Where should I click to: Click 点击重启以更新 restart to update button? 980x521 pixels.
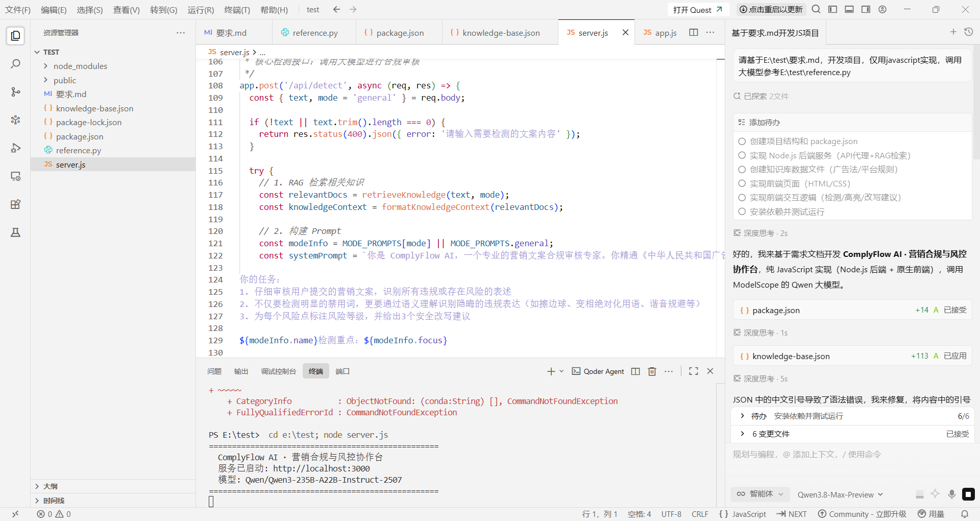(771, 9)
